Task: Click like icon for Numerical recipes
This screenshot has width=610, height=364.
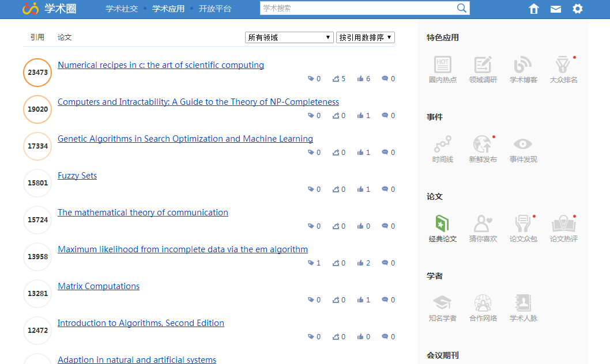Action: [360, 78]
